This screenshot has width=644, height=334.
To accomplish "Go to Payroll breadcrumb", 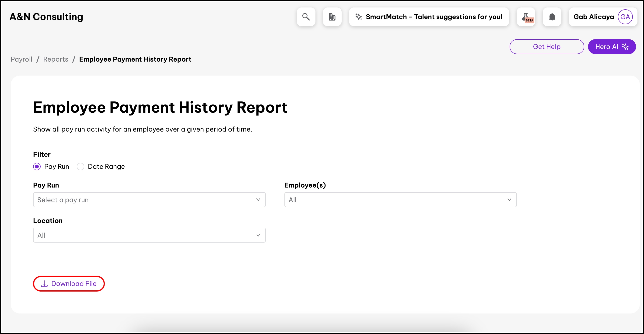I will pyautogui.click(x=21, y=59).
